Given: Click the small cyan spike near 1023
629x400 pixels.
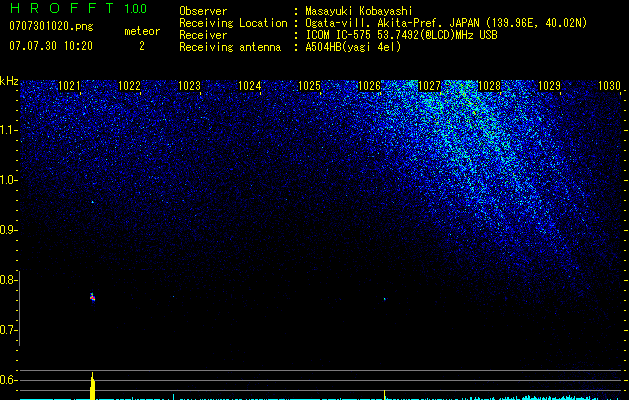Looking at the screenshot, I should tap(173, 397).
